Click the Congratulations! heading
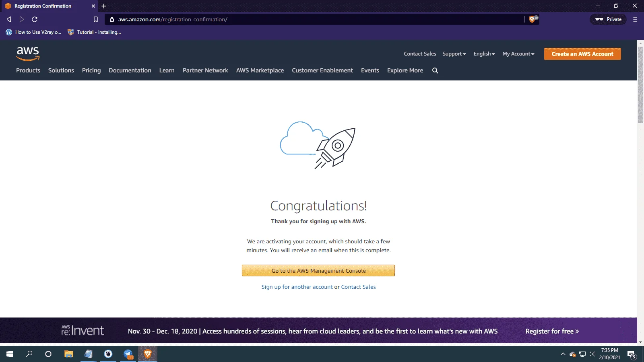 [x=318, y=206]
